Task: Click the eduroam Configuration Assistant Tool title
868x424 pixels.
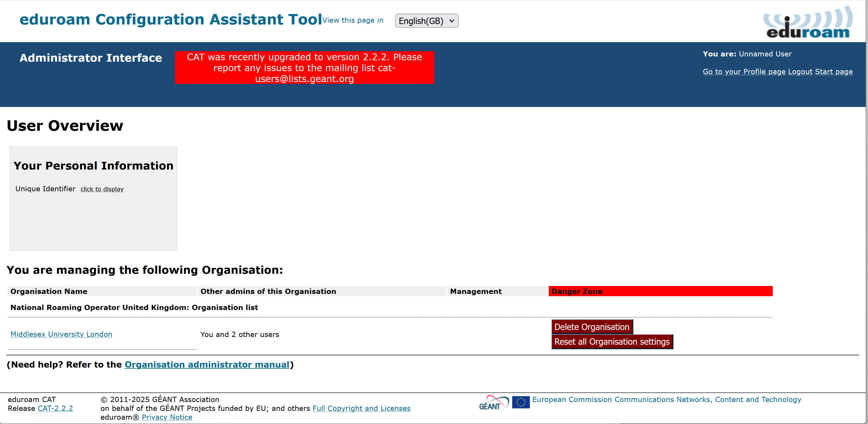Action: [x=171, y=19]
